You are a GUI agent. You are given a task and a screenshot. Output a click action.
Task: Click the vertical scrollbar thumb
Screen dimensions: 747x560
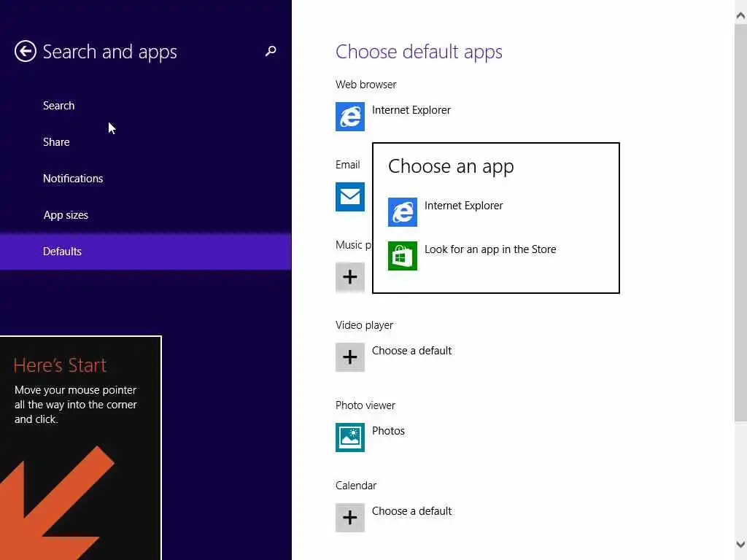(x=740, y=223)
